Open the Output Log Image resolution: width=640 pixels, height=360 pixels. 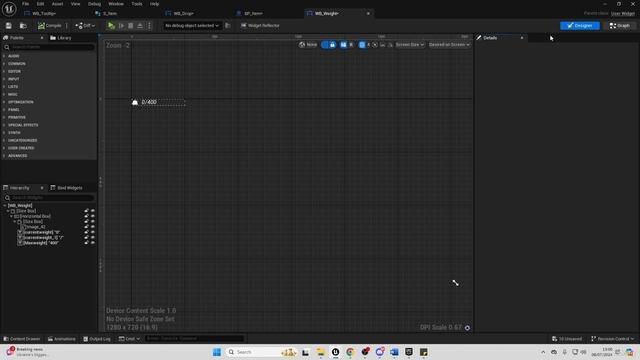click(x=97, y=339)
